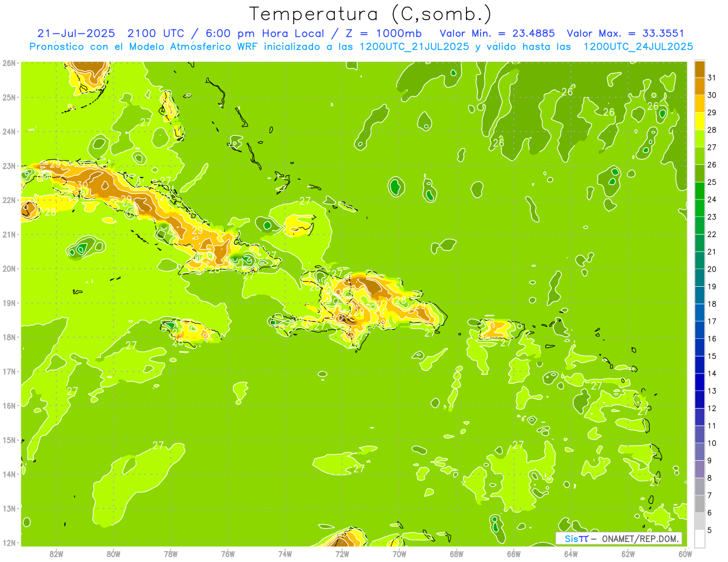
Task: Pick the dark green legend swatch between 25 and 26
Action: [699, 173]
